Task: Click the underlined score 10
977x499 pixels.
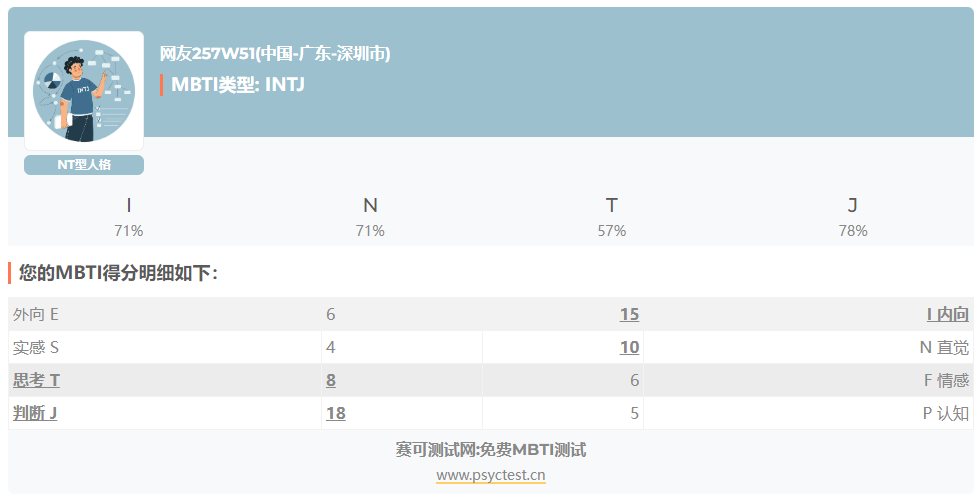Action: 629,347
